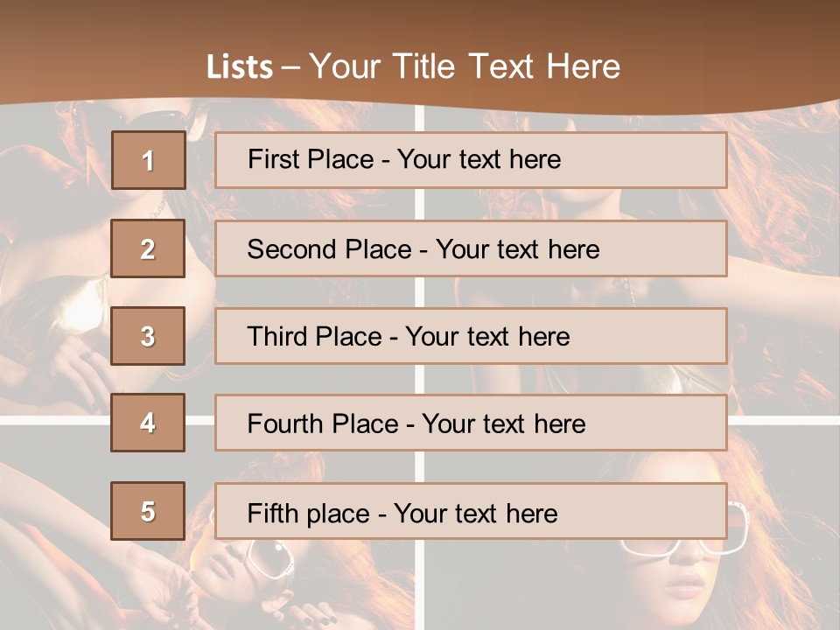Select the number 2 box
840x630 pixels.
point(148,248)
